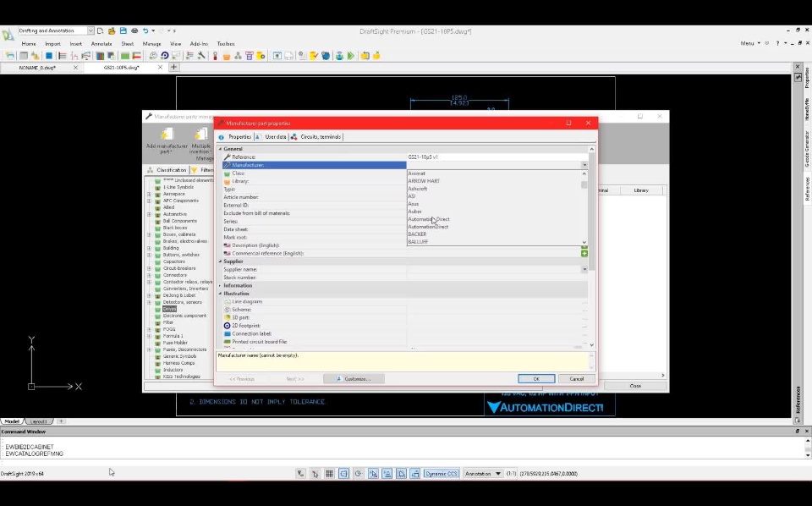The height and width of the screenshot is (506, 812).
Task: Click the Reference value field GS21-10p5 v1
Action: 497,157
